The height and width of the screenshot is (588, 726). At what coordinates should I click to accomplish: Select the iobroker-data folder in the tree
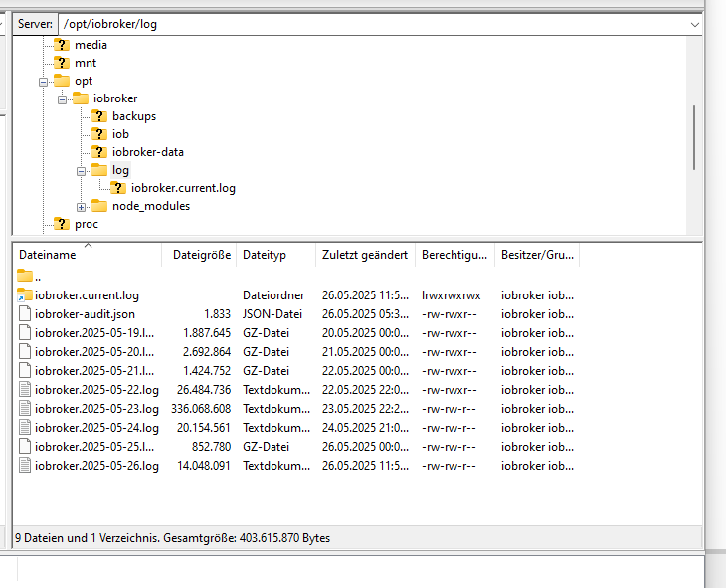(148, 152)
